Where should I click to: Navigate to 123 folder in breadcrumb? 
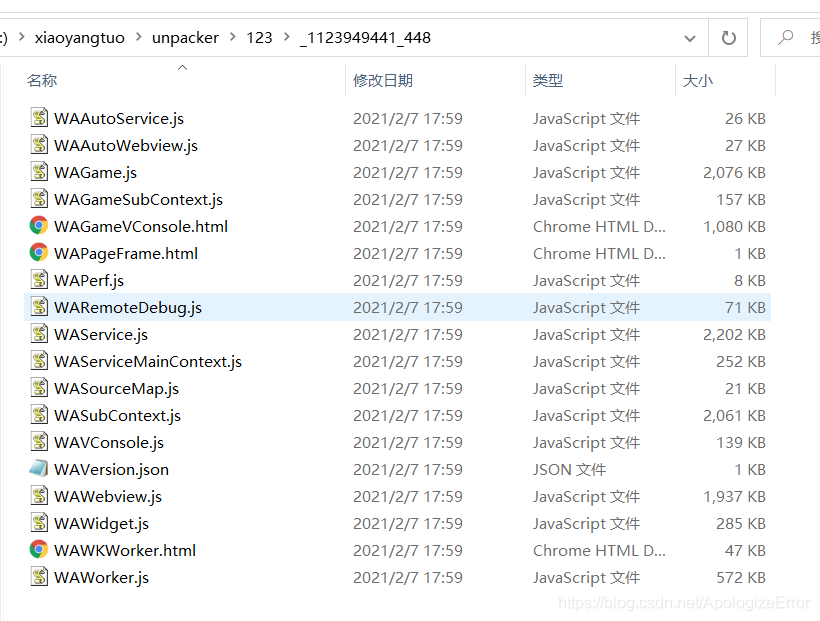tap(259, 38)
